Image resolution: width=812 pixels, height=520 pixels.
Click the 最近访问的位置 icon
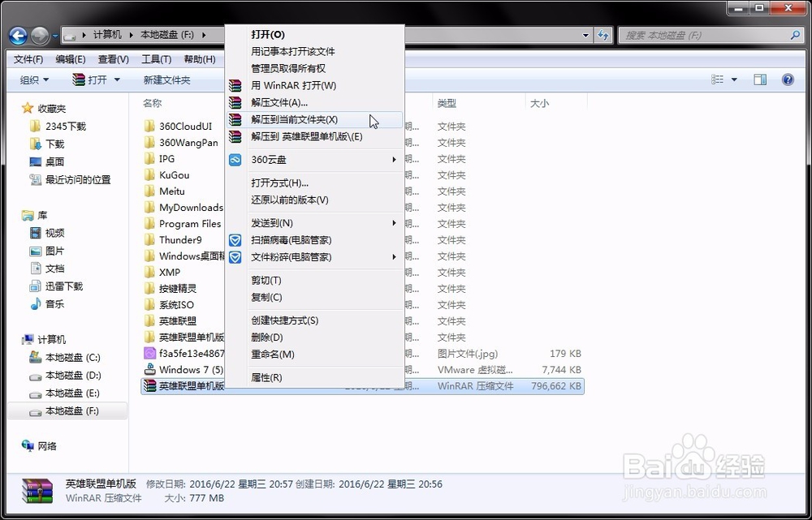[x=35, y=179]
